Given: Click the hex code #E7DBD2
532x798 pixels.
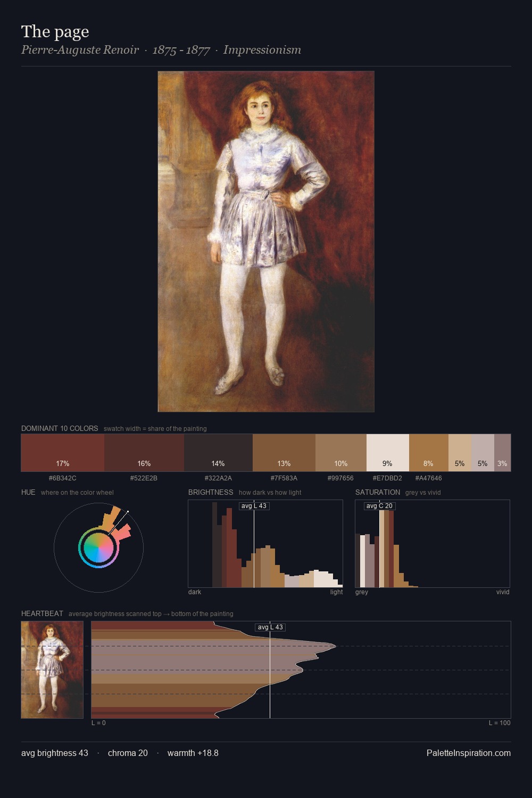Looking at the screenshot, I should point(388,478).
